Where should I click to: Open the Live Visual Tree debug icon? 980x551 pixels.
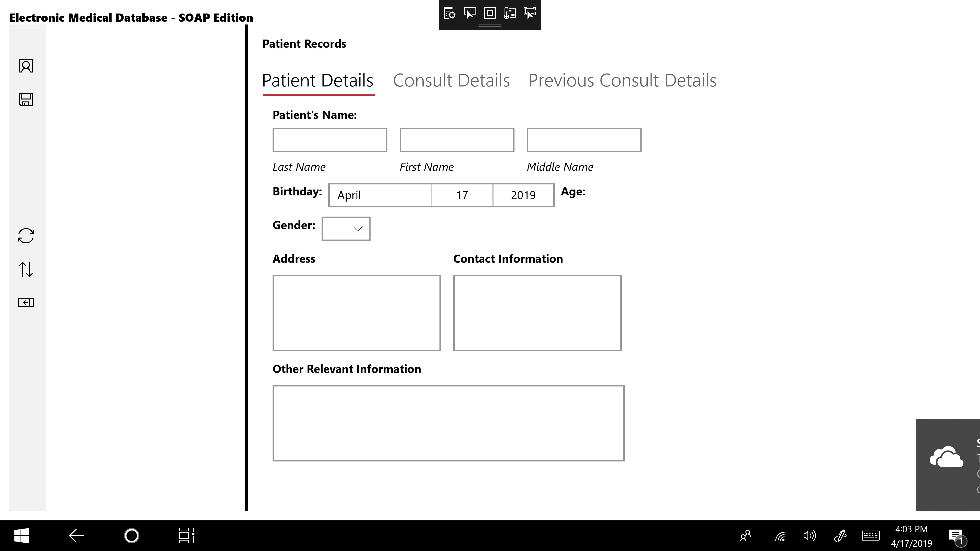[x=450, y=13]
